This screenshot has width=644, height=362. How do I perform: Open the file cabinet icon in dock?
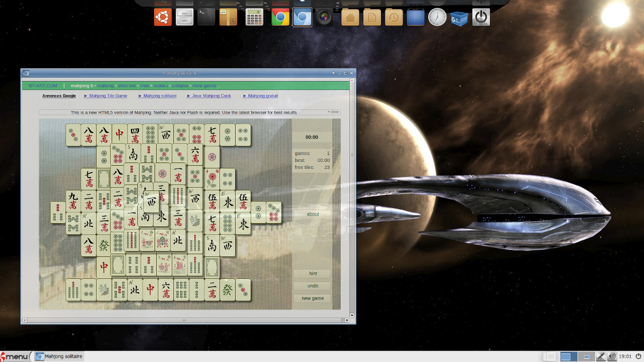click(185, 17)
